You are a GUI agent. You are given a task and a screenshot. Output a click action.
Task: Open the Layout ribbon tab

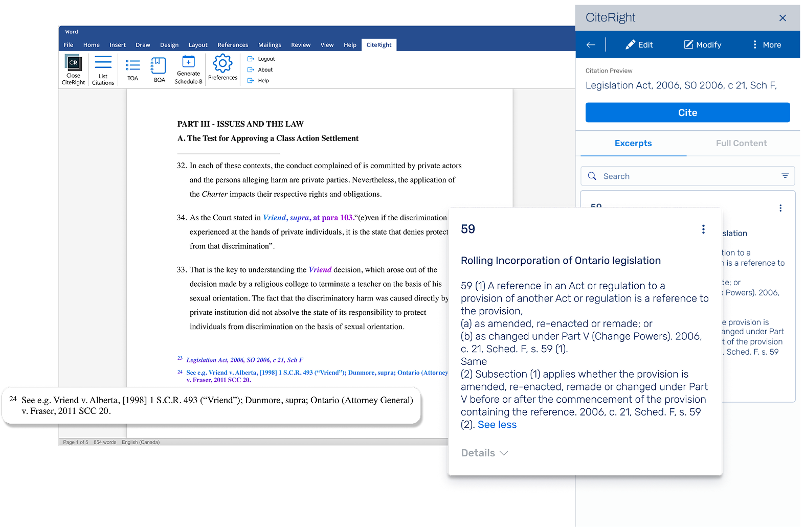(198, 45)
